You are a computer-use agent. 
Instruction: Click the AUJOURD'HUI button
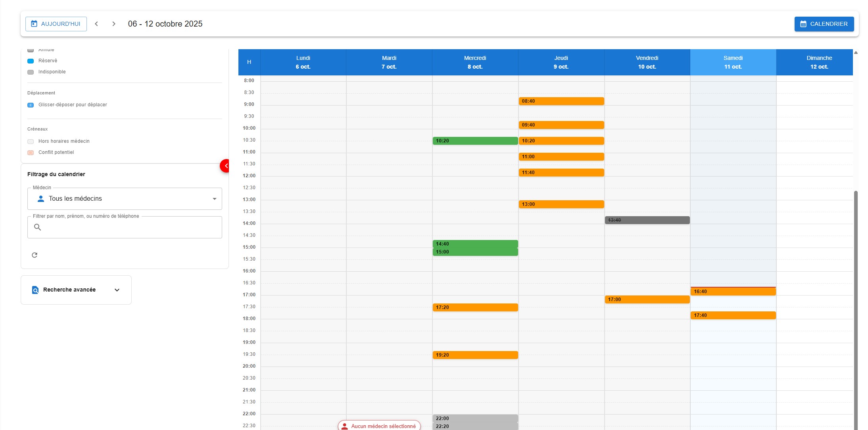point(56,24)
